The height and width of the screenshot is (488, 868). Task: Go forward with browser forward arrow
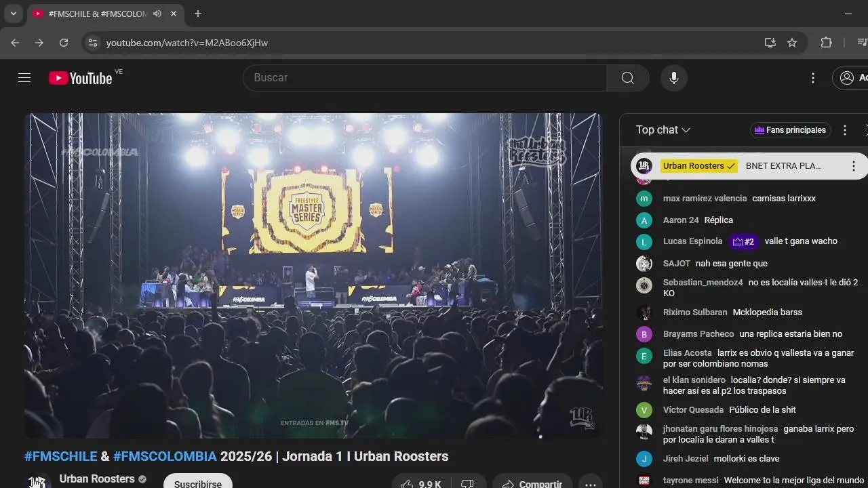pyautogui.click(x=39, y=43)
